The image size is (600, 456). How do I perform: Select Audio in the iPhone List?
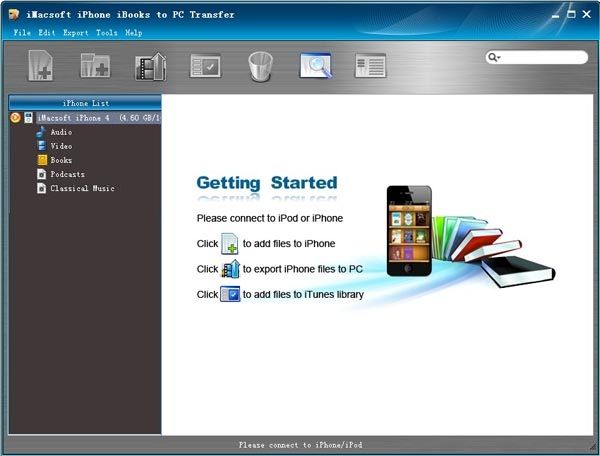61,132
